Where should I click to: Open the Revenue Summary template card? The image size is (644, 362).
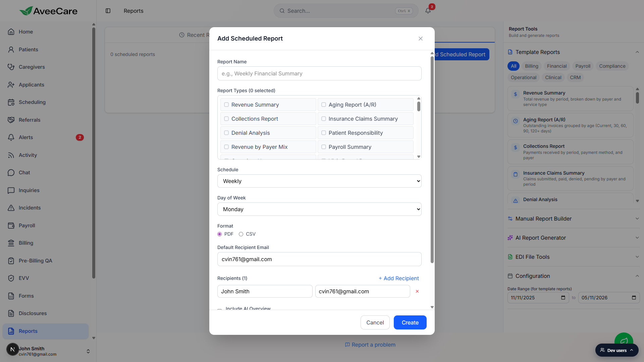click(x=570, y=99)
